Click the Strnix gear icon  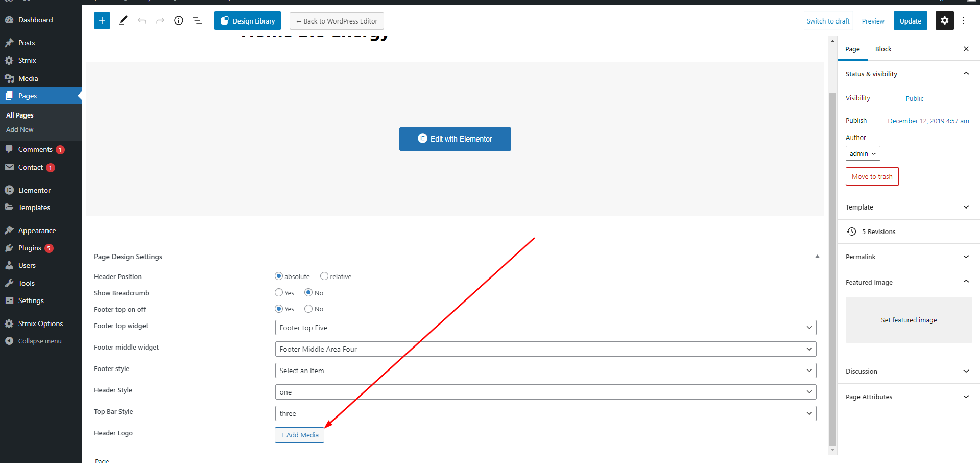coord(9,60)
